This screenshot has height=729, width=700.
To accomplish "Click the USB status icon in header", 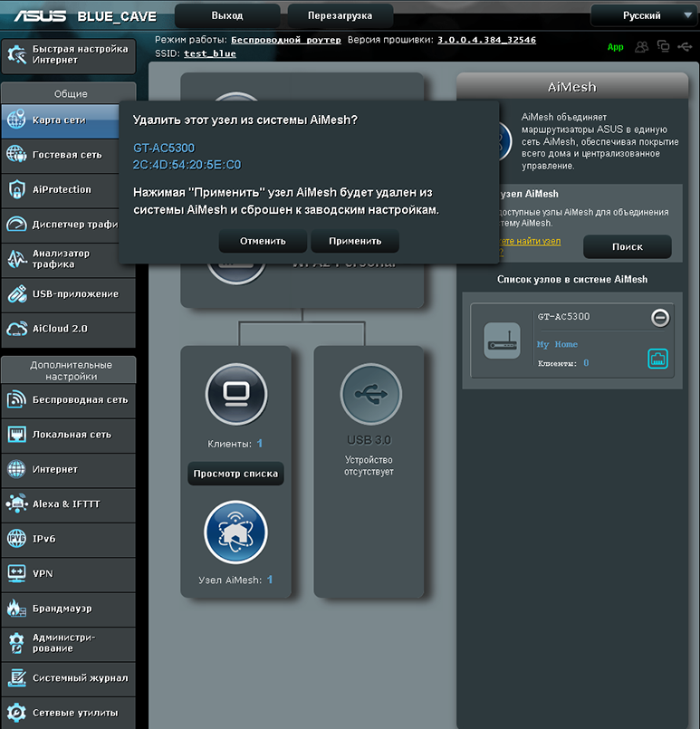I will click(x=685, y=46).
